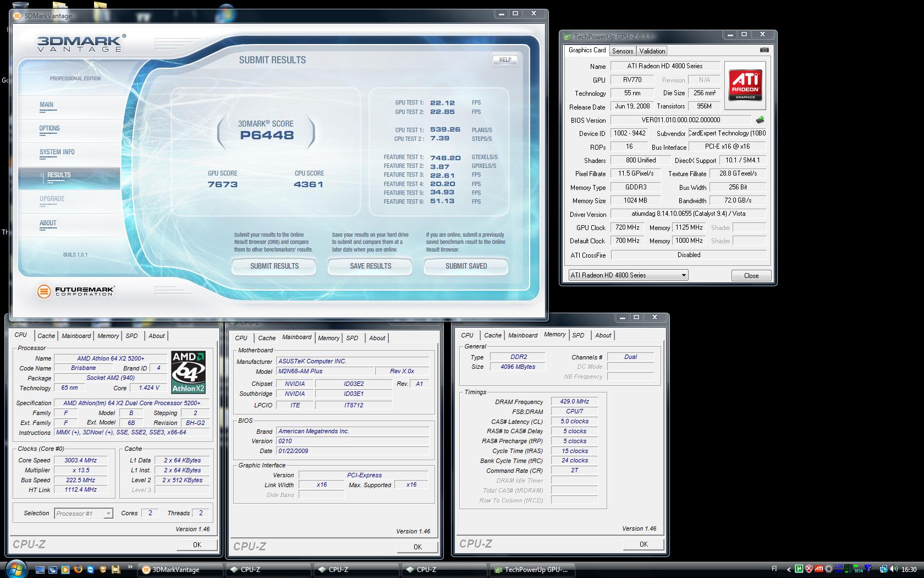The width and height of the screenshot is (924, 578).
Task: Click Switch Between Windows quick launch icon
Action: [52, 570]
